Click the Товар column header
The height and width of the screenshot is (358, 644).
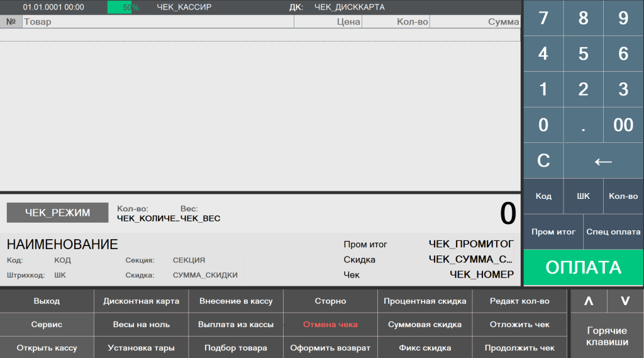click(x=157, y=22)
